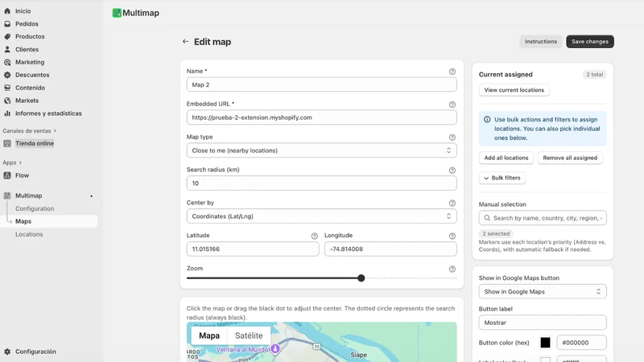Open help icon for Center by
This screenshot has width=644, height=362.
click(452, 203)
